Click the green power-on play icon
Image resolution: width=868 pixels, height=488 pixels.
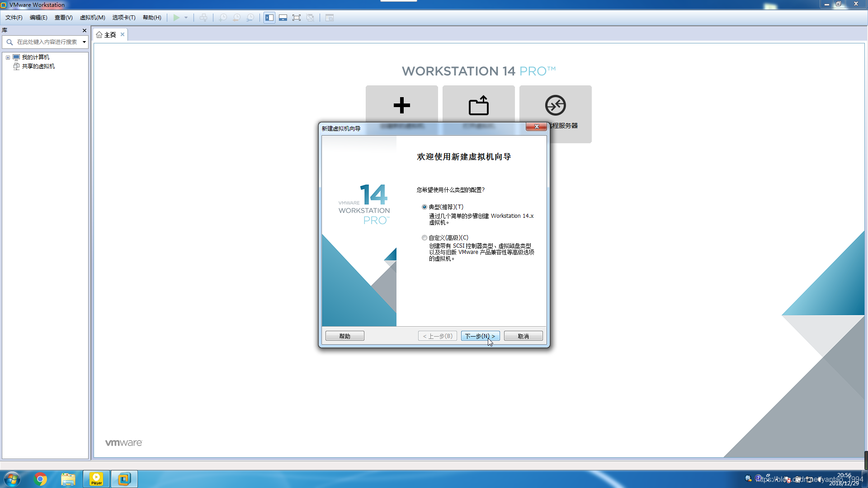176,18
